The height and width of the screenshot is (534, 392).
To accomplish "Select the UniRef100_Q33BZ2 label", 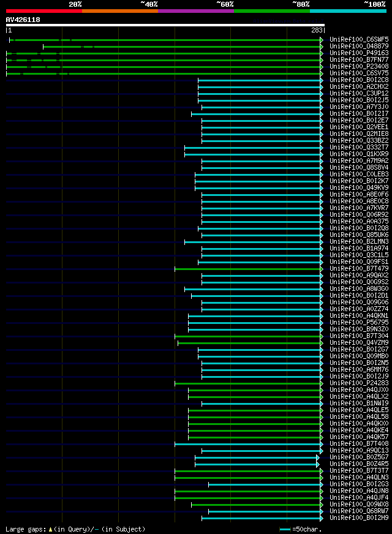I will tap(359, 141).
